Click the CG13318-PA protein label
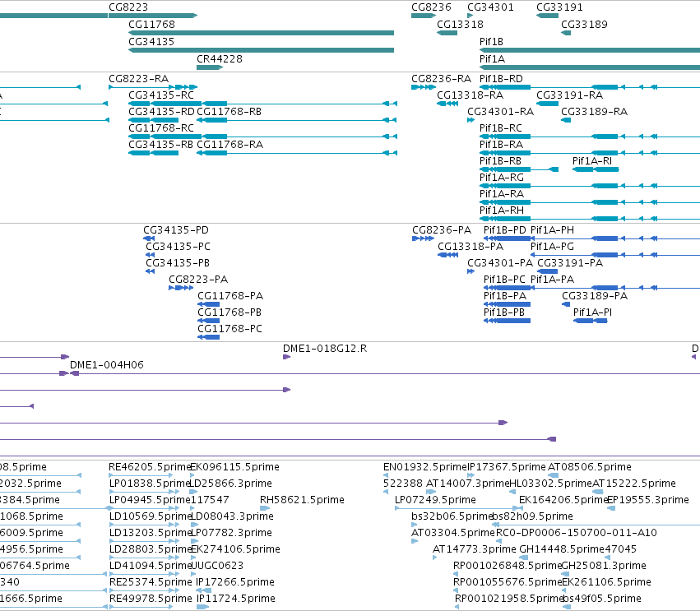This screenshot has height=611, width=700. [x=470, y=247]
